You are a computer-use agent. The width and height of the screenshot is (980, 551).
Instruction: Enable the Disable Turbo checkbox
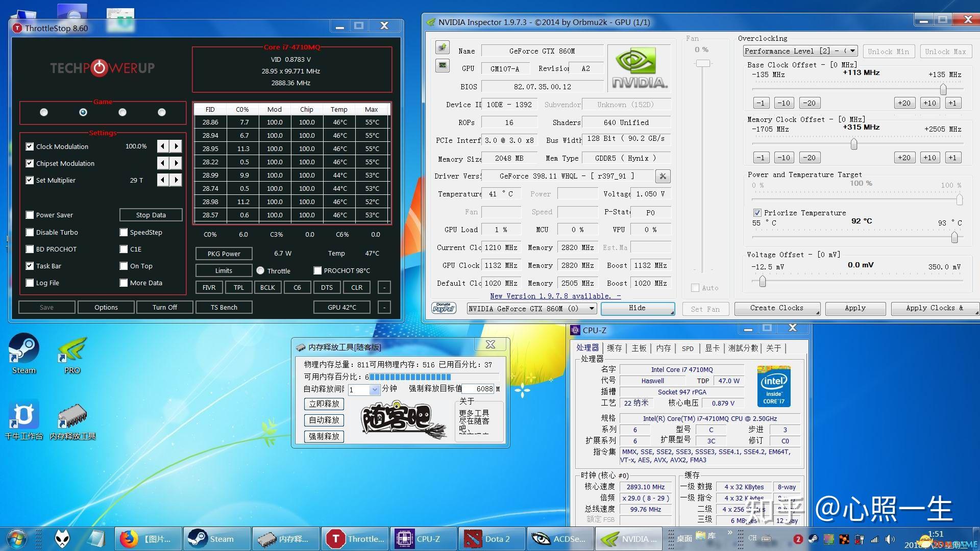(x=30, y=232)
